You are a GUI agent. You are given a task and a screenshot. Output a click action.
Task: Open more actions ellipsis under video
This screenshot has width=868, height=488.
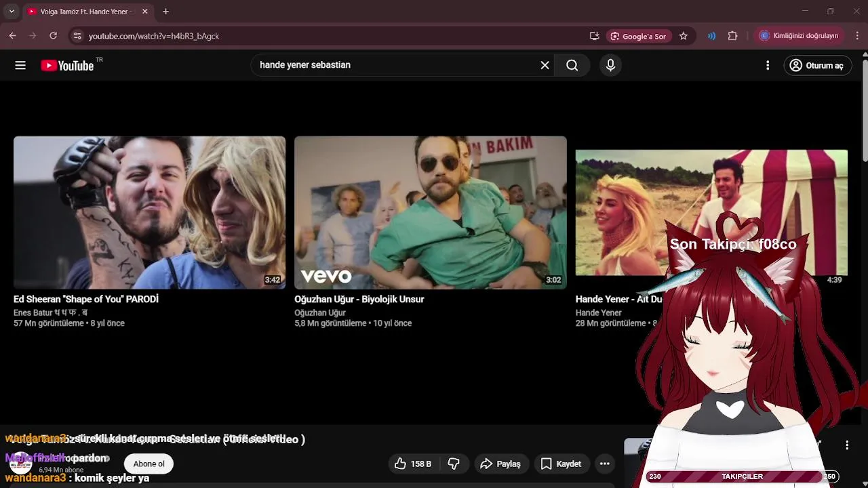tap(605, 464)
